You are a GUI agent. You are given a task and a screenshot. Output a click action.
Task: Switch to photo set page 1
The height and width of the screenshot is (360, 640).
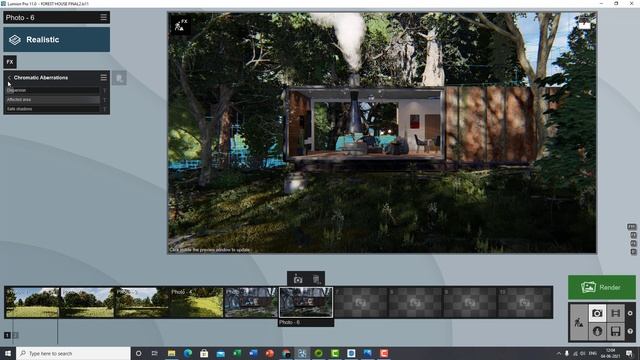point(7,335)
